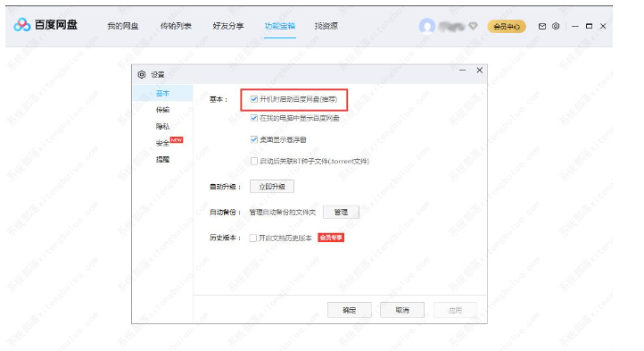Viewport: 644px width, 351px height.
Task: Close the 设置 dialog
Action: tap(479, 71)
